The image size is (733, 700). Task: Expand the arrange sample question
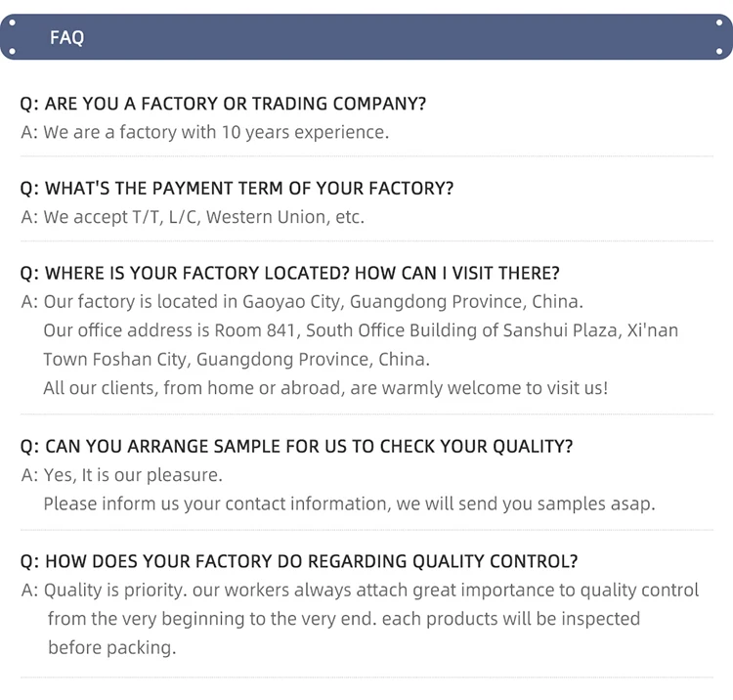[296, 446]
